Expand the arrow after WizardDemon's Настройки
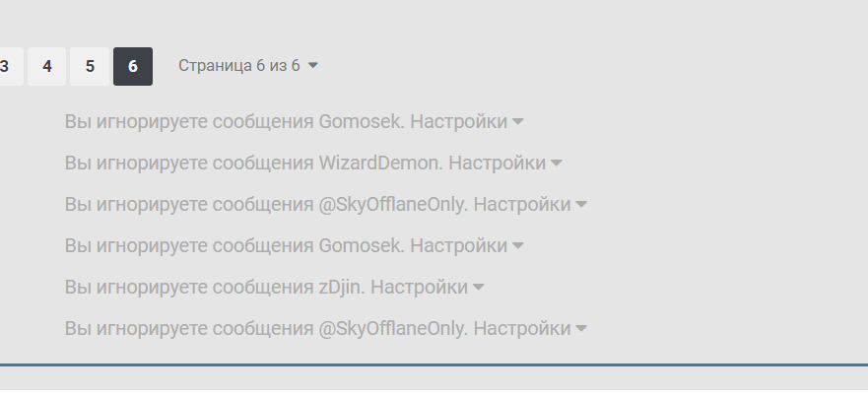Viewport: 868px width, 396px height. (x=557, y=163)
